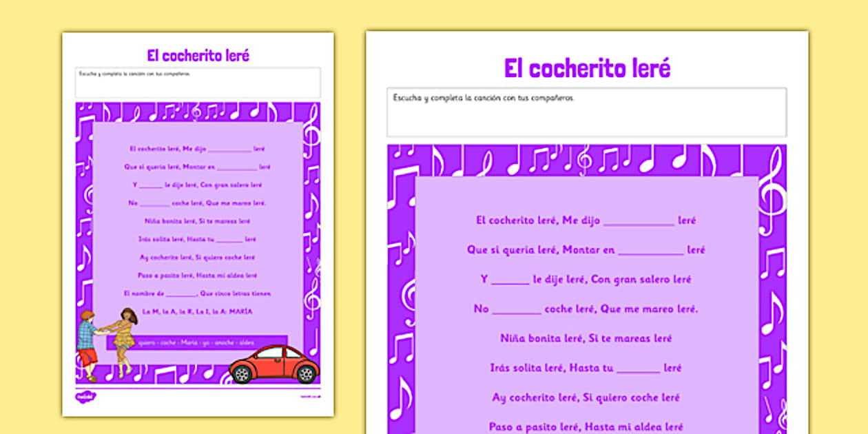The image size is (868, 434).
Task: Click the blank after 'Hasta tu' on right page
Action: tap(638, 369)
